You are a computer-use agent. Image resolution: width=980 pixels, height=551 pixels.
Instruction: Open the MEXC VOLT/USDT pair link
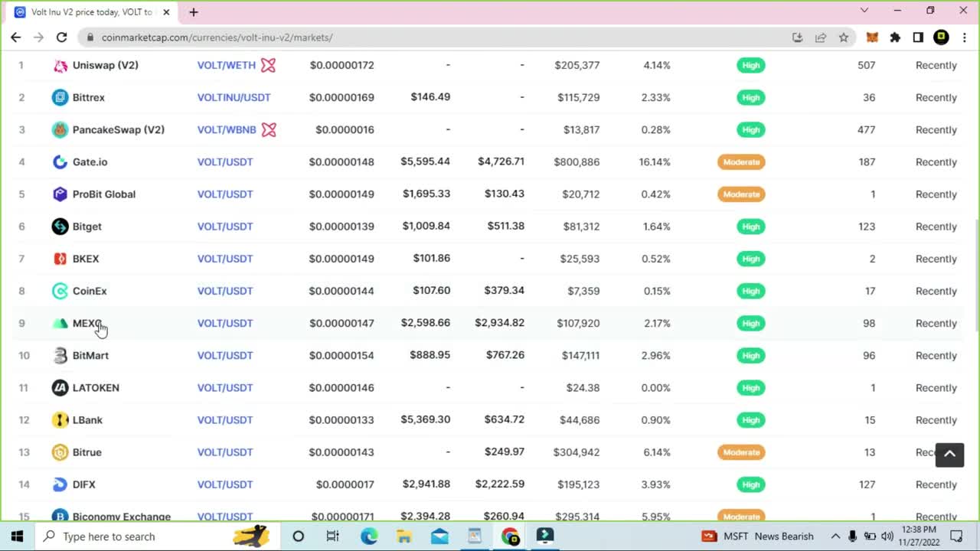[x=225, y=323]
